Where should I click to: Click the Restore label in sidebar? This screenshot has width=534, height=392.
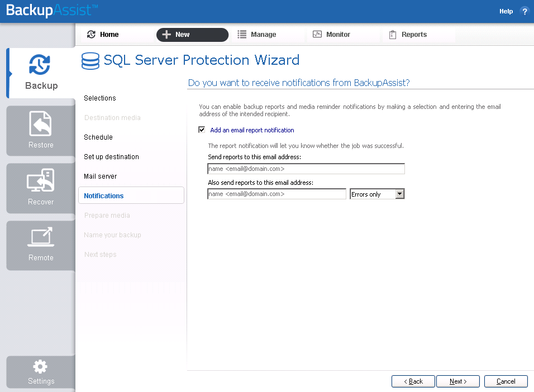[x=41, y=145]
